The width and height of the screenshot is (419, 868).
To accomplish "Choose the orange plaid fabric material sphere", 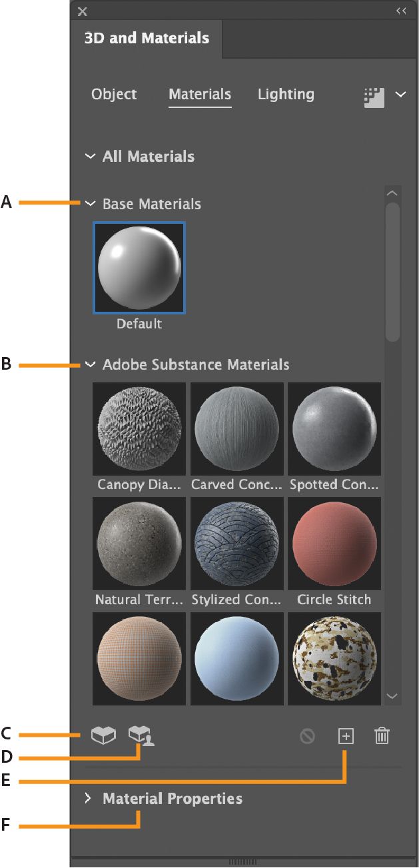I will (x=139, y=658).
